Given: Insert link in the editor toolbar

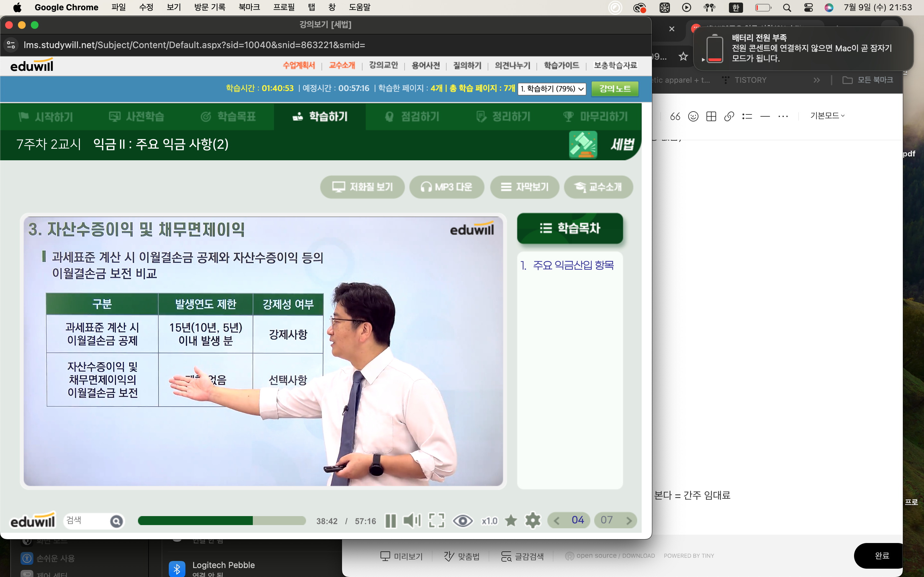Looking at the screenshot, I should pyautogui.click(x=729, y=116).
